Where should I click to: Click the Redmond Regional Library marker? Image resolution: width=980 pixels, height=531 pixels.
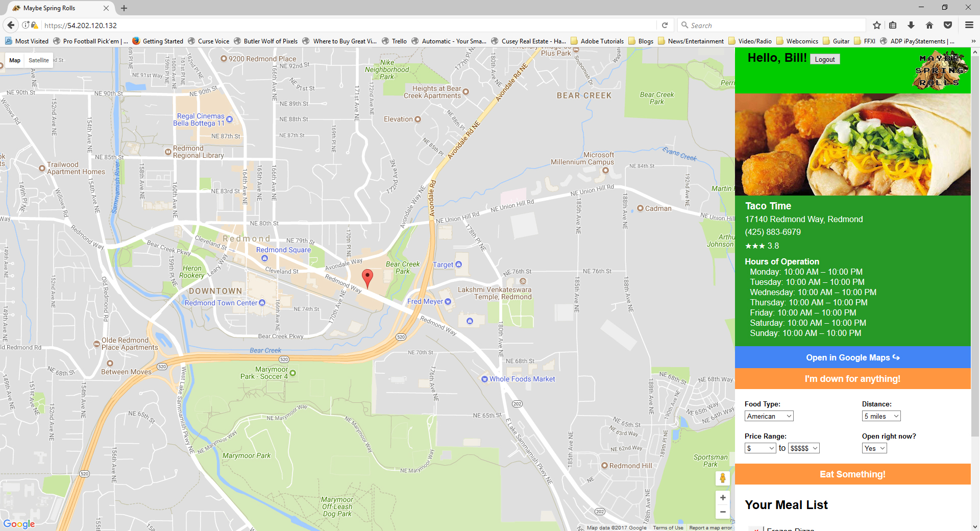[168, 152]
